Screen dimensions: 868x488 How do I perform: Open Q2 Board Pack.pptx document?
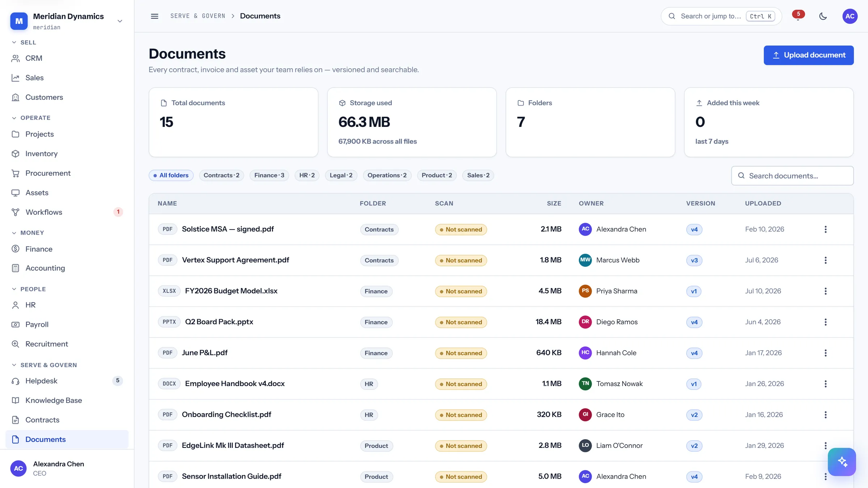[219, 322]
